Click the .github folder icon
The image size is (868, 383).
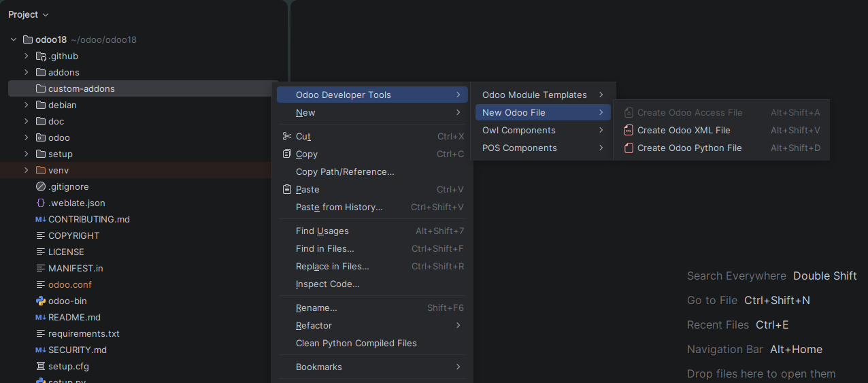[x=41, y=56]
